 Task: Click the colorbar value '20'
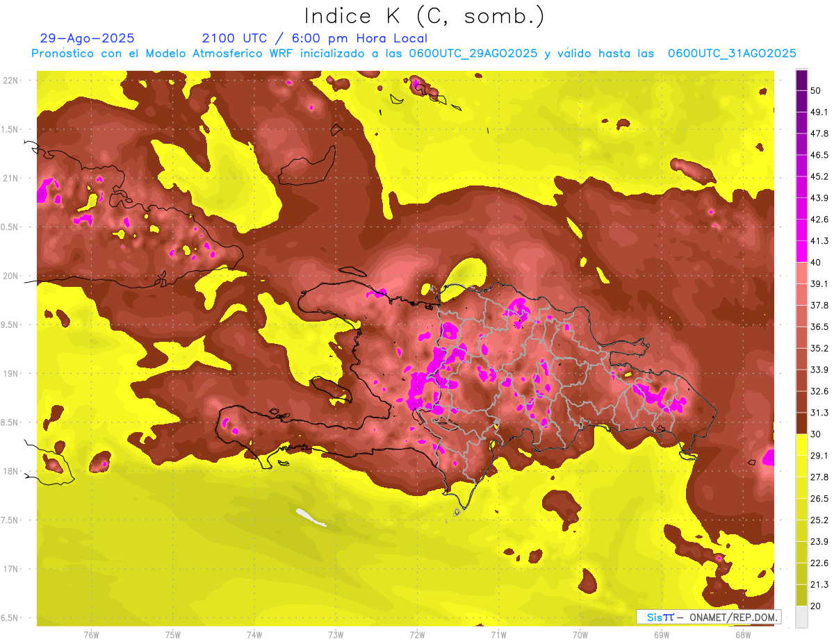pyautogui.click(x=815, y=606)
